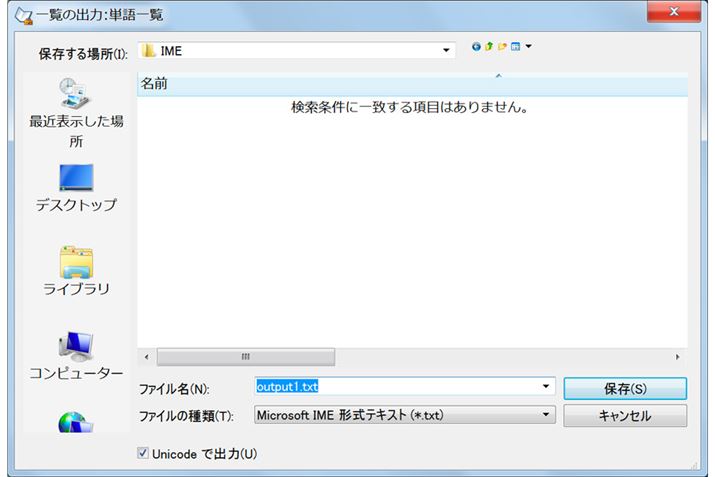This screenshot has height=477, width=715.
Task: Toggle the Unicode で出力(U) checkbox
Action: (143, 453)
